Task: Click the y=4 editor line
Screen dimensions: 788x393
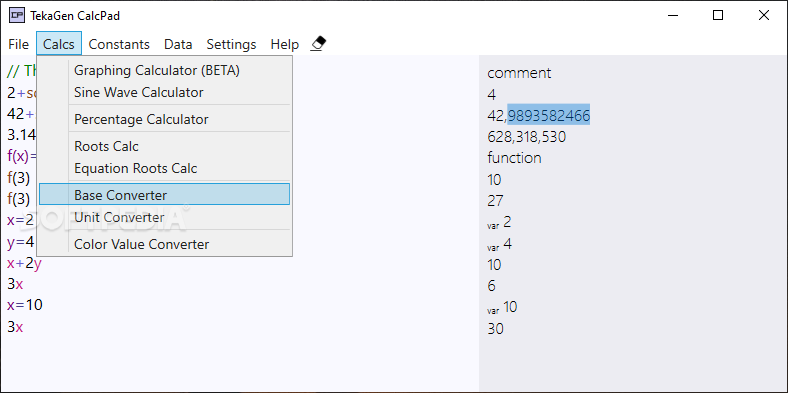Action: (x=21, y=242)
